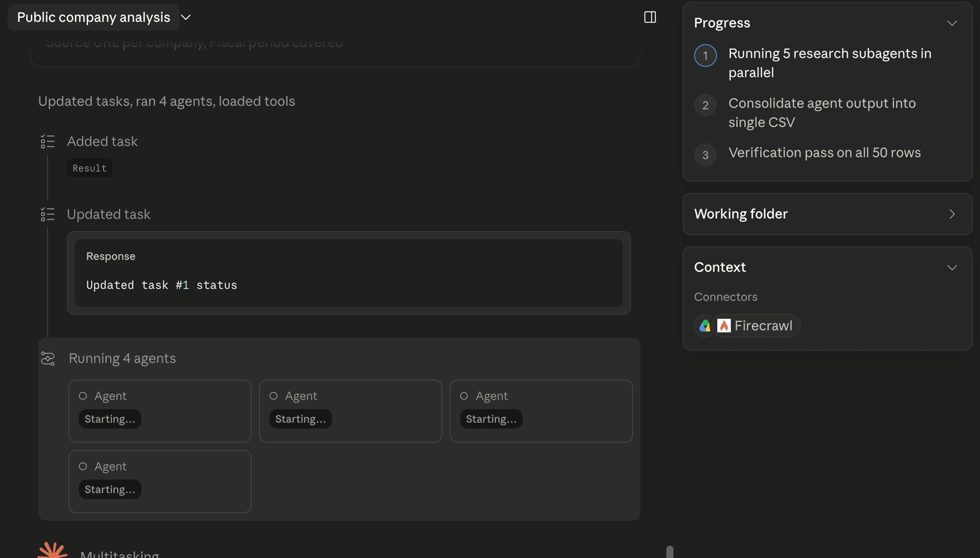Viewport: 980px width, 558px height.
Task: Click the Public company analysis title
Action: pos(94,18)
